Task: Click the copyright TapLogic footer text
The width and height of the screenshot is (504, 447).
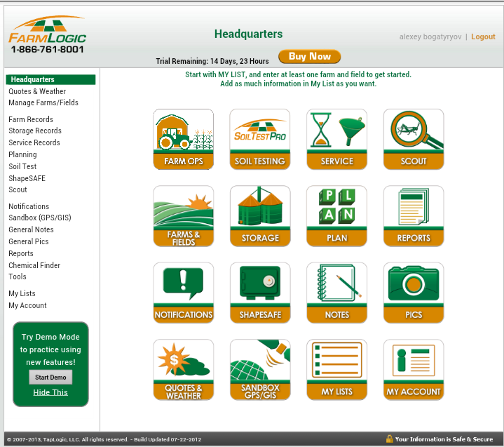Action: coord(104,439)
